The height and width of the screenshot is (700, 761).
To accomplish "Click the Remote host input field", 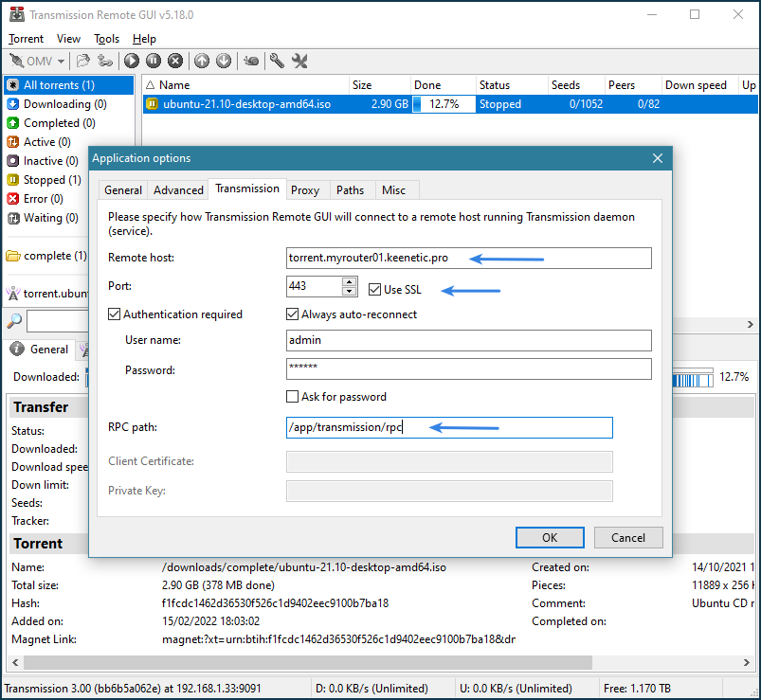I will point(469,258).
